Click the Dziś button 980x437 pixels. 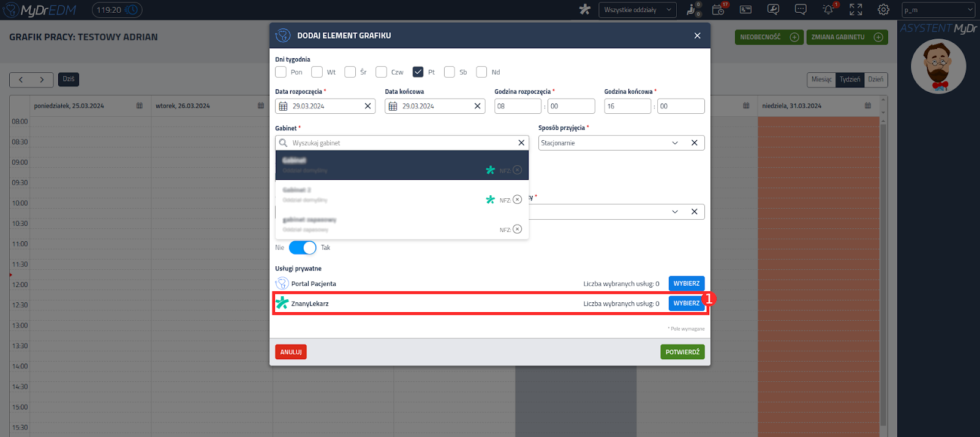(69, 79)
